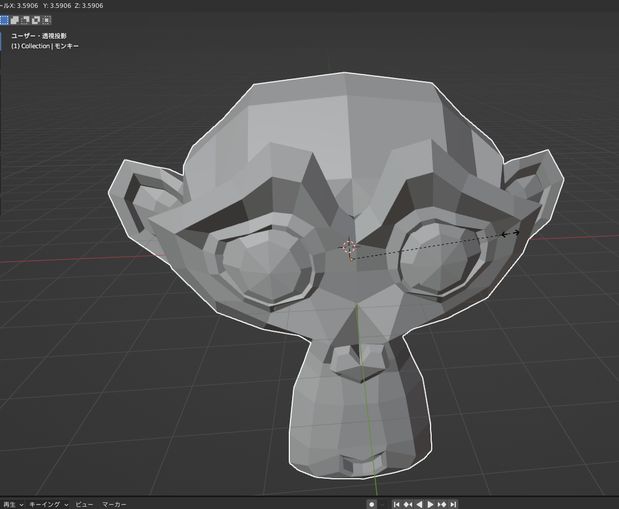Open the キーイング (Keying) dropdown

click(x=49, y=504)
